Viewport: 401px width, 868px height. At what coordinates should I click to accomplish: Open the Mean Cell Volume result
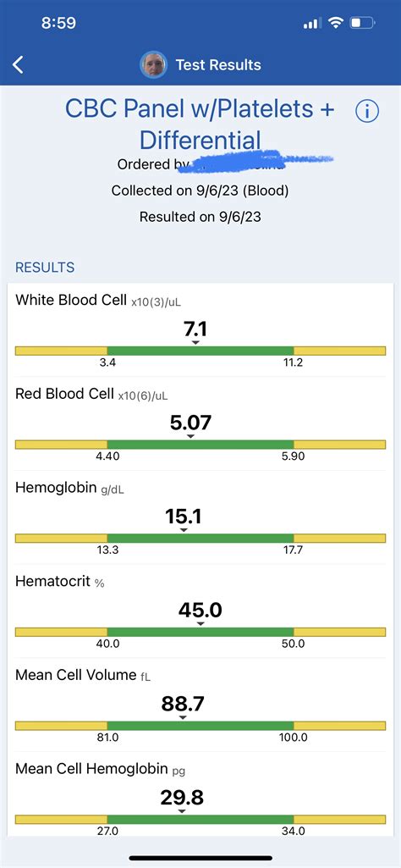click(200, 705)
